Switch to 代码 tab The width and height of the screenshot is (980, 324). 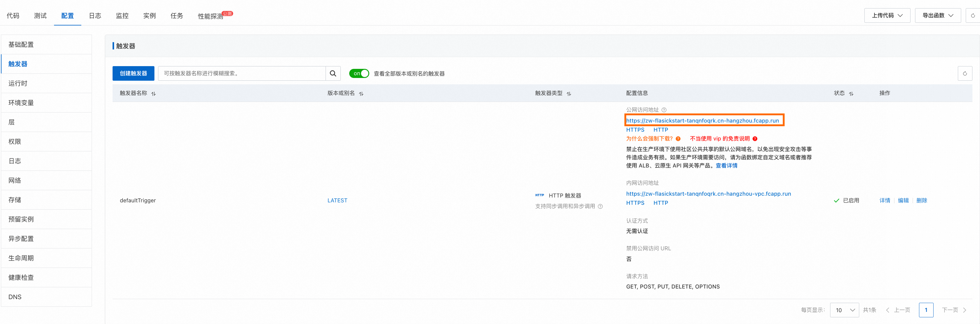click(x=13, y=15)
